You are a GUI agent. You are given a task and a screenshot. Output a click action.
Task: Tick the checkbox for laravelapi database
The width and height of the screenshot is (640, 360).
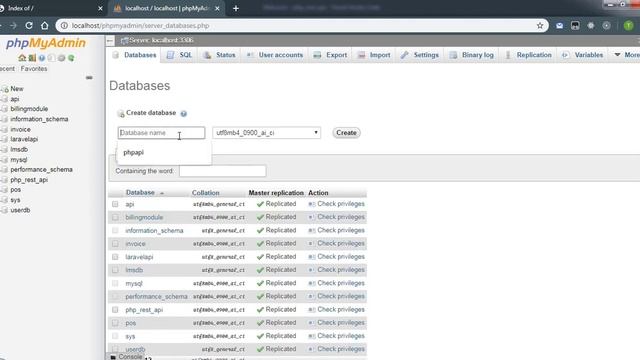[115, 257]
